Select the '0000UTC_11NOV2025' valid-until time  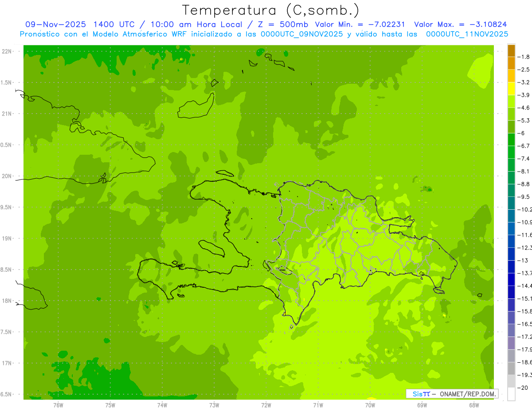[x=467, y=34]
